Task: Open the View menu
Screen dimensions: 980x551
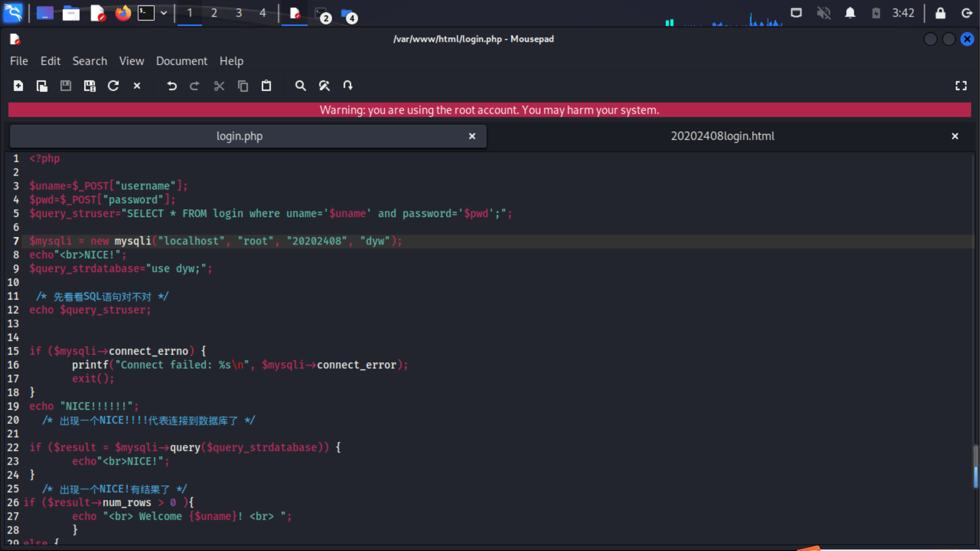Action: [x=132, y=61]
